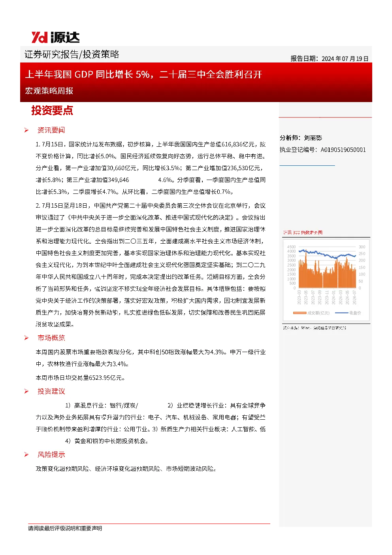Click the blue 收盘价 legend line marker

point(341,313)
